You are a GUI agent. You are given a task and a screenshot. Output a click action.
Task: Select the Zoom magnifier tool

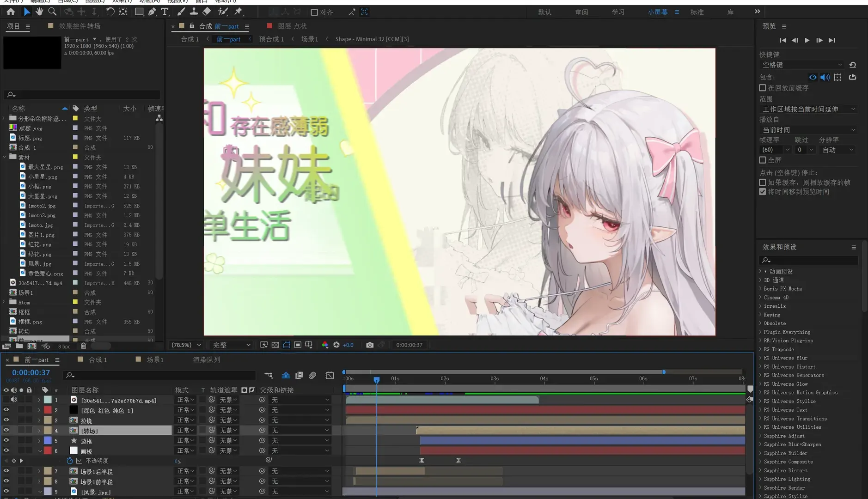pyautogui.click(x=52, y=12)
